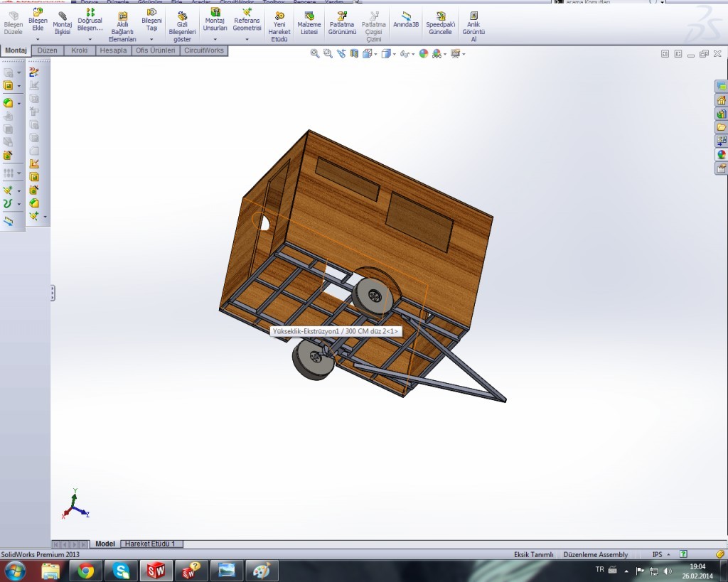
Task: Click the Edit Appearance color ball icon
Action: point(424,53)
